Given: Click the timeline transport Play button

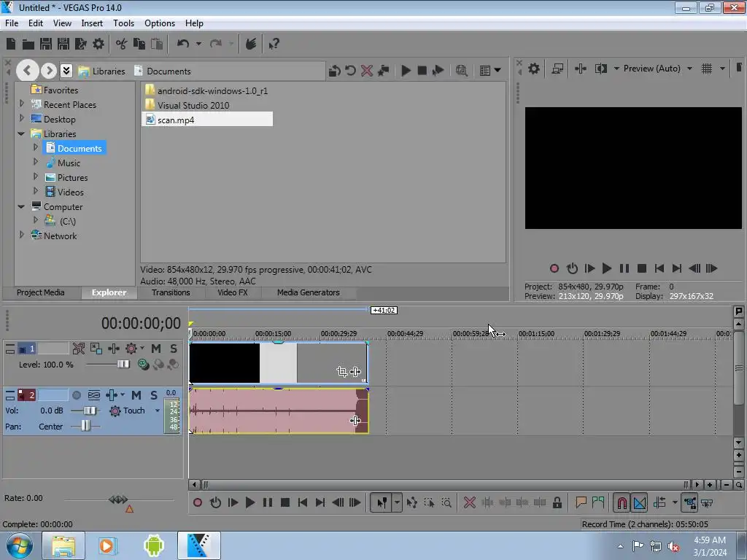Looking at the screenshot, I should coord(249,502).
